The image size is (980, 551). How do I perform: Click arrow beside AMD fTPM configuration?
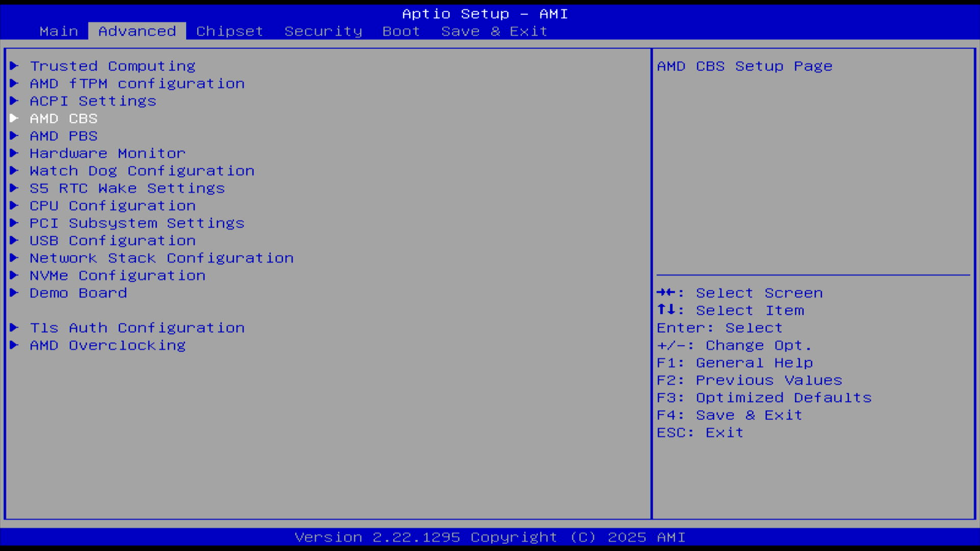(x=14, y=83)
